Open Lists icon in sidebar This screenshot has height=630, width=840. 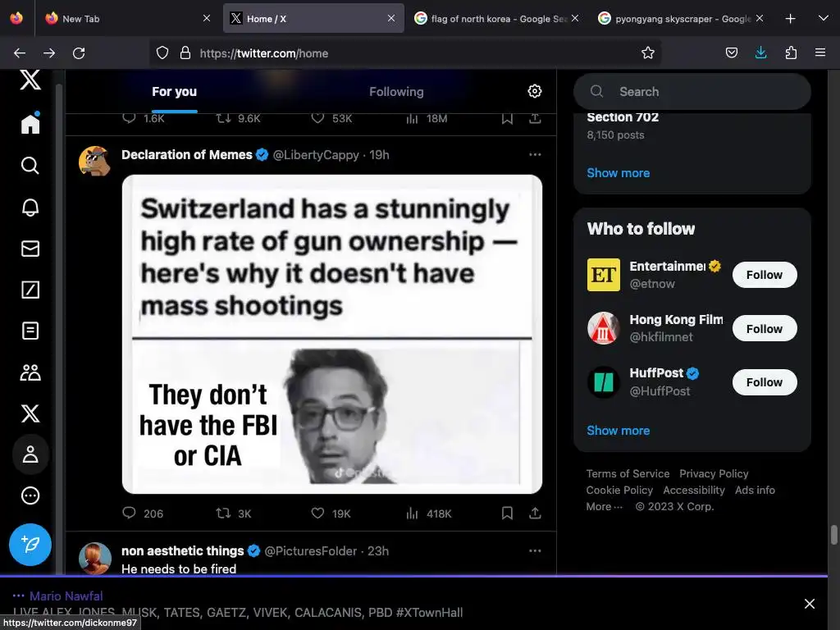30,331
